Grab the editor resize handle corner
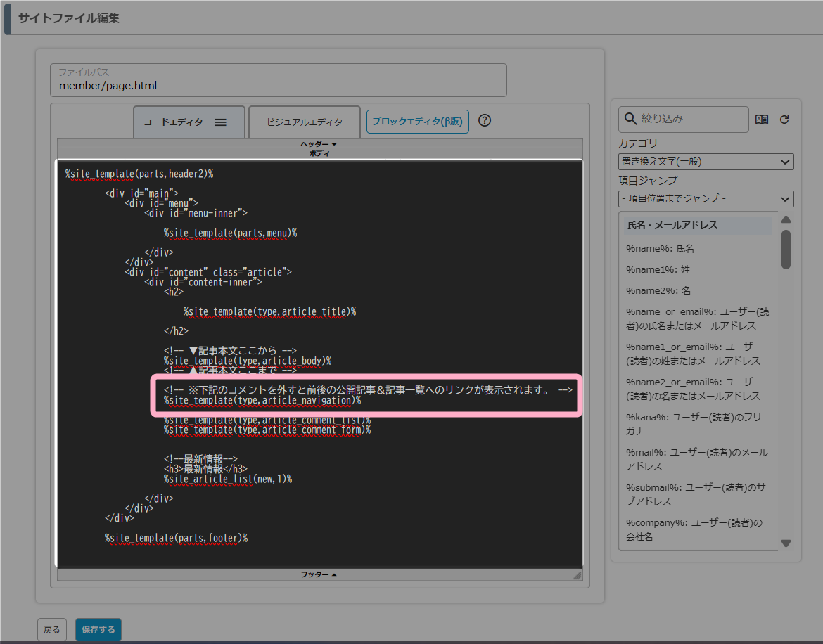 577,575
